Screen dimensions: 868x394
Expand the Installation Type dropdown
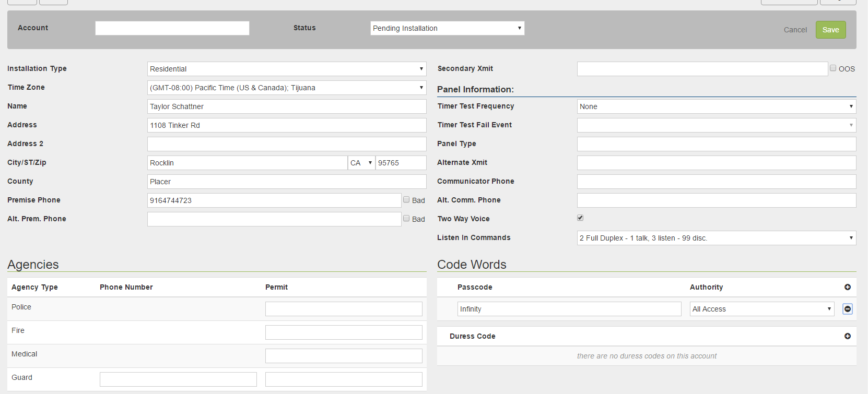point(286,69)
